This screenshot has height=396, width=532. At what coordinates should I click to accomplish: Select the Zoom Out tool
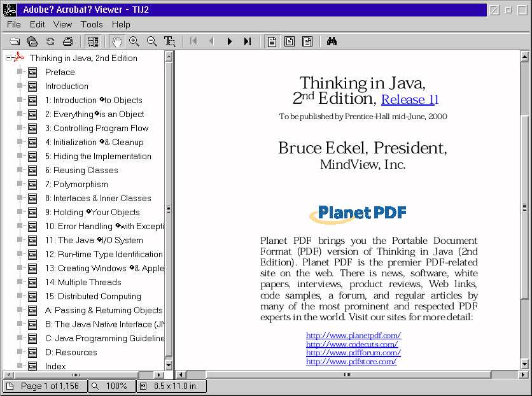pos(151,41)
